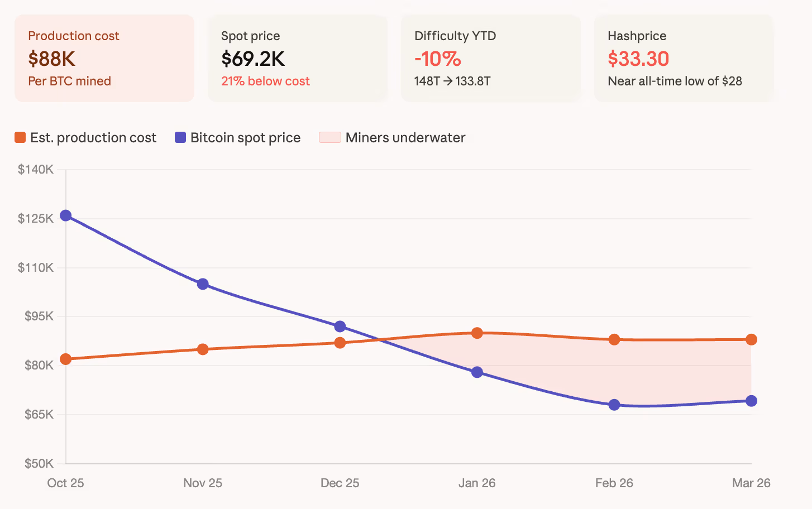Screen dimensions: 812x509
Task: Click the pink Miners underwater legend swatch
Action: pos(330,137)
